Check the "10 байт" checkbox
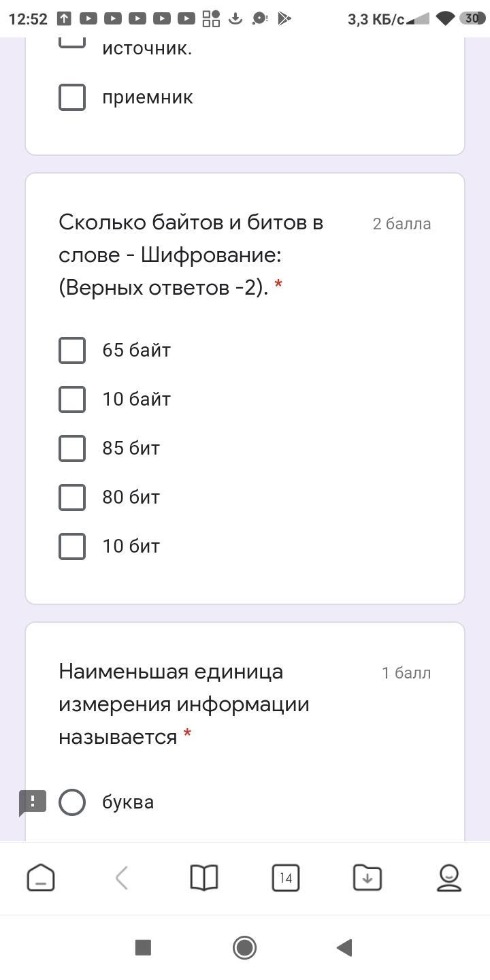 [72, 399]
